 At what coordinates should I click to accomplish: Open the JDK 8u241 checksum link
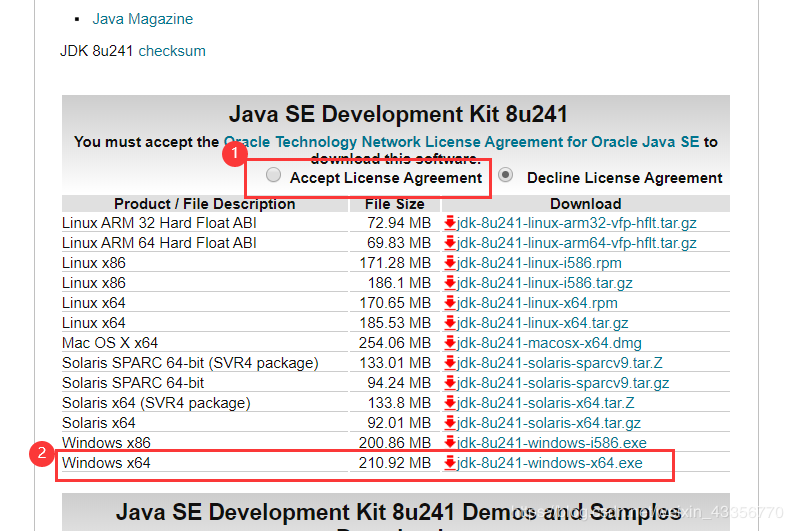click(172, 51)
